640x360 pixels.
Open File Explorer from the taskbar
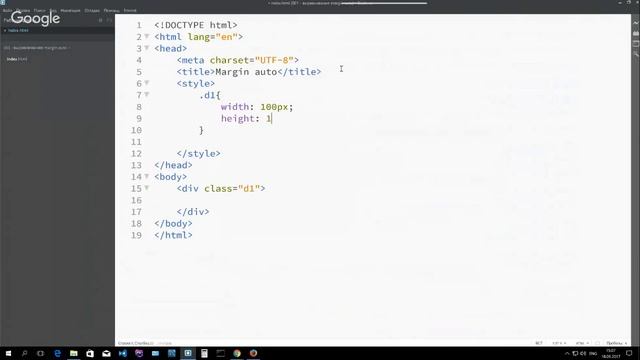[73, 353]
